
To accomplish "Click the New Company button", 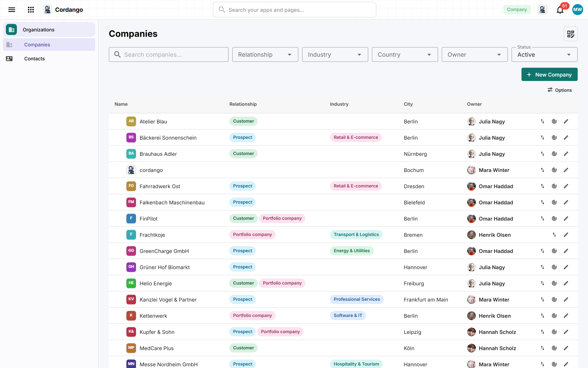I will (549, 75).
